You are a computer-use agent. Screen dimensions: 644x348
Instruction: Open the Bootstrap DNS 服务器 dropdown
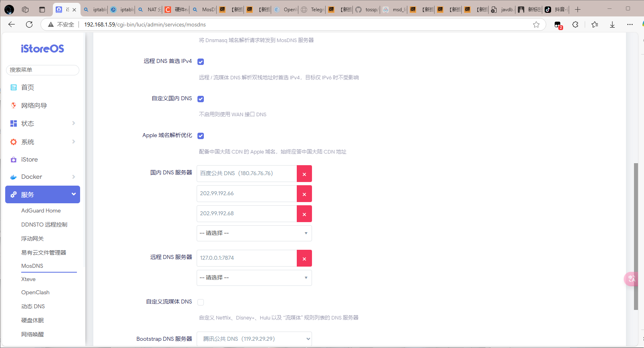click(x=254, y=339)
